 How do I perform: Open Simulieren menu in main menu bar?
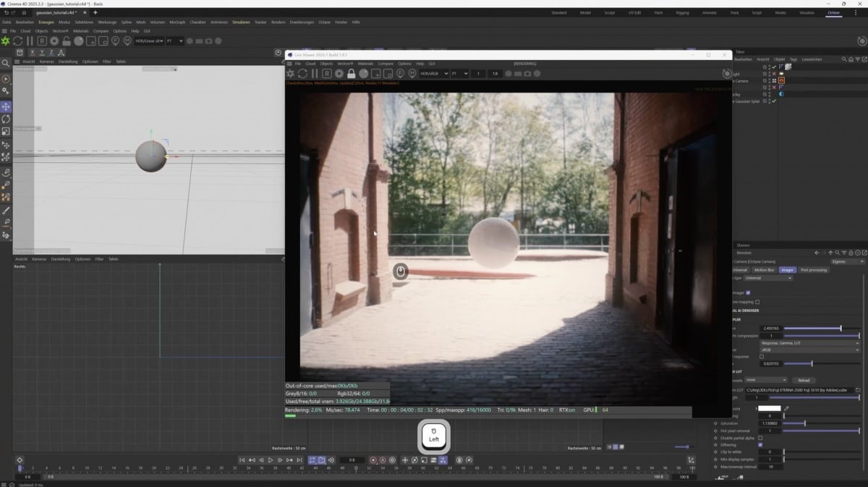241,22
